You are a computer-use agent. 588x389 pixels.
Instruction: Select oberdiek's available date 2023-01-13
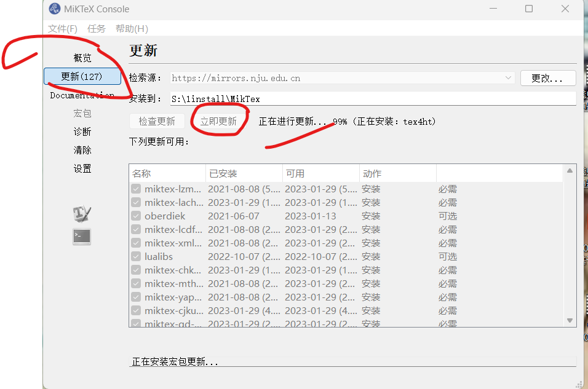point(310,216)
